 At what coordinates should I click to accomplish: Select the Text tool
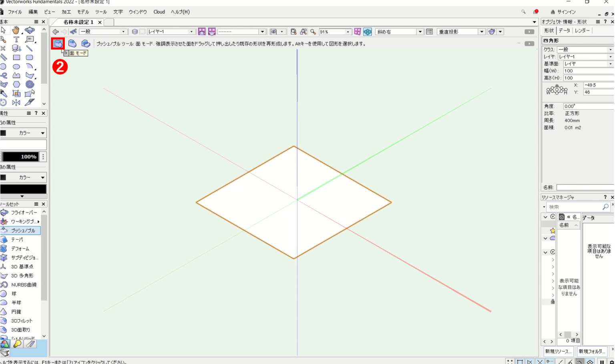(x=16, y=39)
